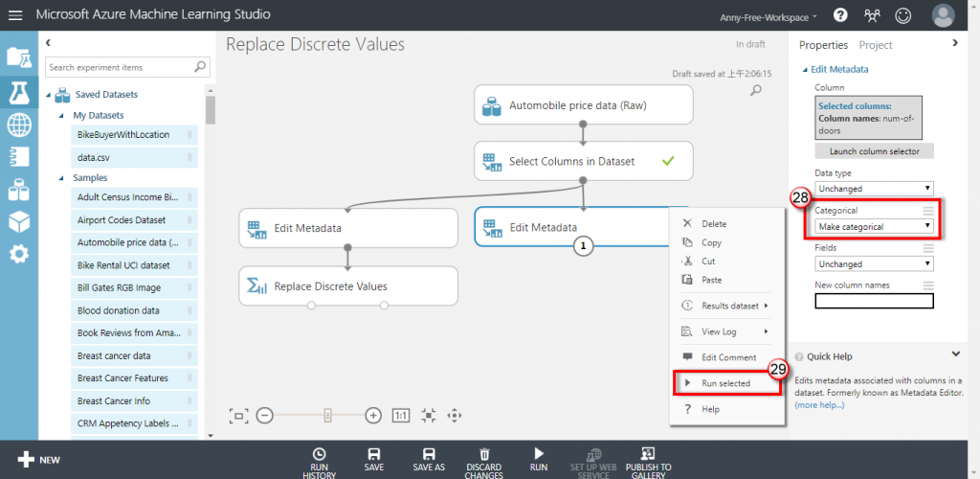Open the hamburger navigation menu
Viewport: 980px width, 479px height.
15,15
